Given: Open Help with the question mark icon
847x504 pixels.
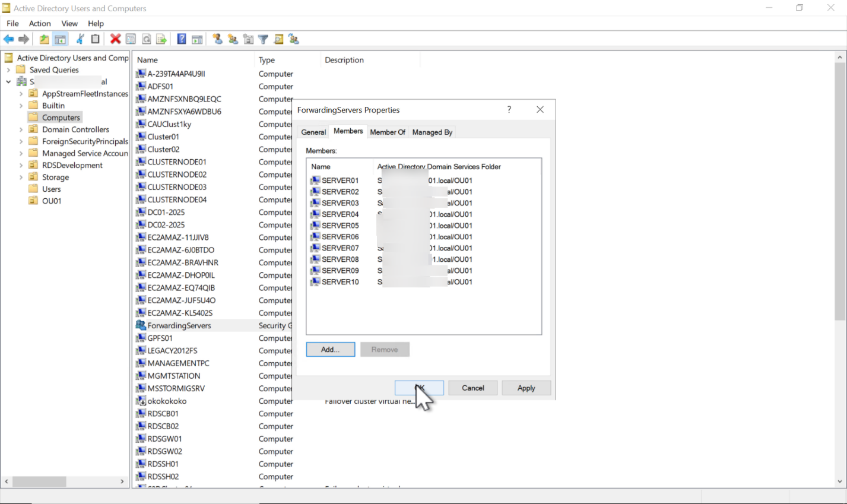Looking at the screenshot, I should pyautogui.click(x=182, y=39).
